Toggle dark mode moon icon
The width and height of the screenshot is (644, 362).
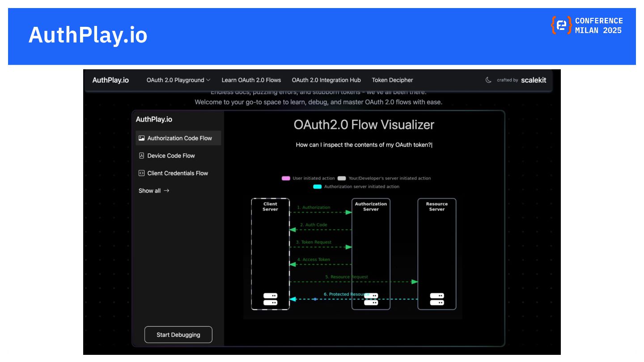488,80
